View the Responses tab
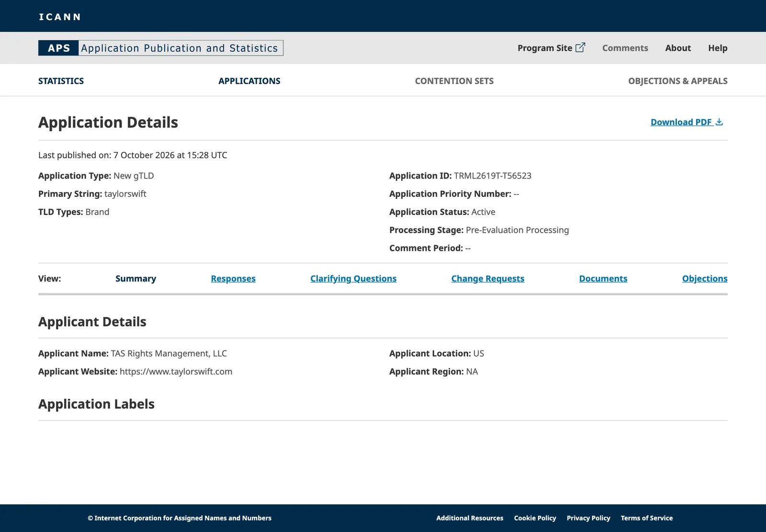The image size is (766, 532). click(x=233, y=279)
